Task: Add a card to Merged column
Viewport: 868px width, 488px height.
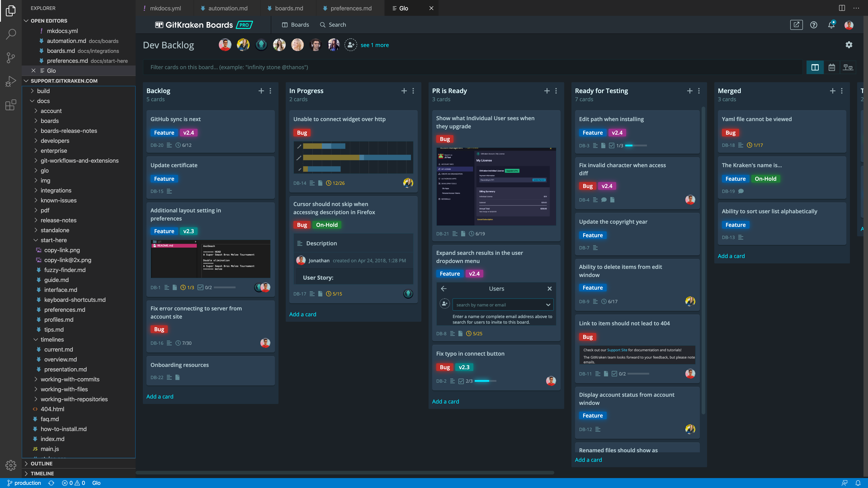Action: tap(731, 256)
